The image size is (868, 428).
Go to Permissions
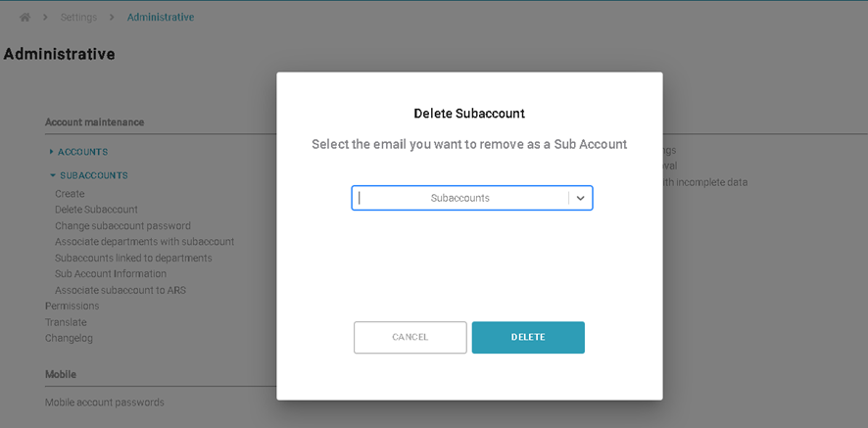coord(72,306)
